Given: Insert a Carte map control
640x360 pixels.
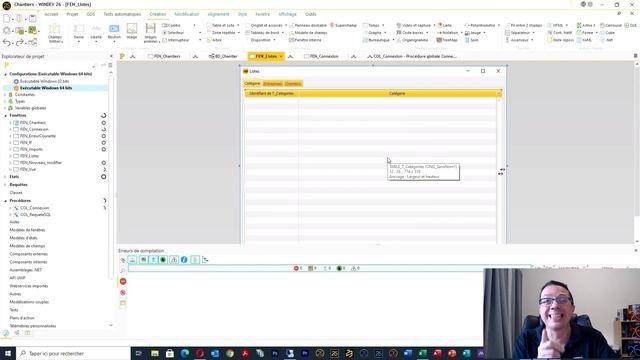Looking at the screenshot, I should pyautogui.click(x=444, y=25).
